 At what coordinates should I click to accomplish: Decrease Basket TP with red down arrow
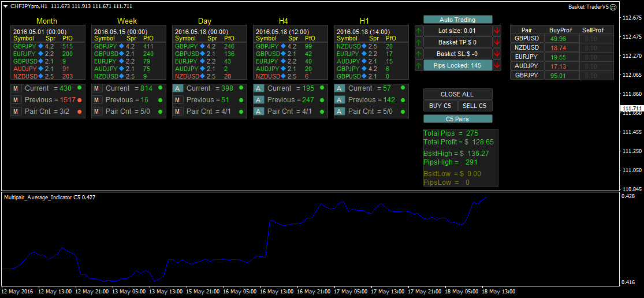[497, 42]
